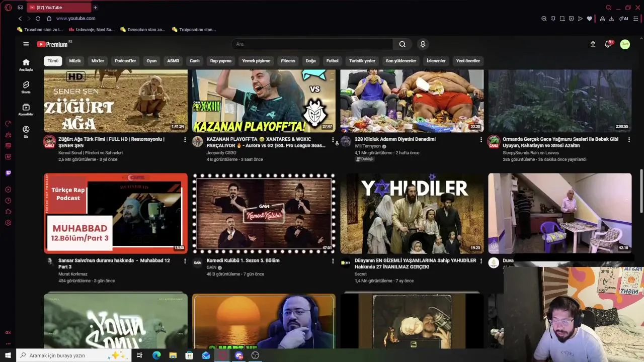Open the Will Tennyson channel link
644x362 pixels.
[x=368, y=146]
